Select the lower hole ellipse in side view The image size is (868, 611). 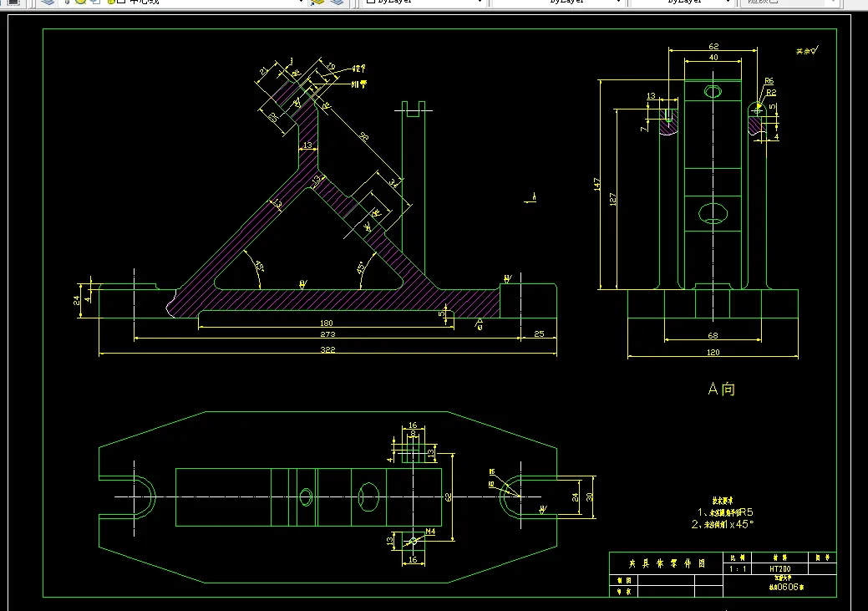click(x=713, y=213)
